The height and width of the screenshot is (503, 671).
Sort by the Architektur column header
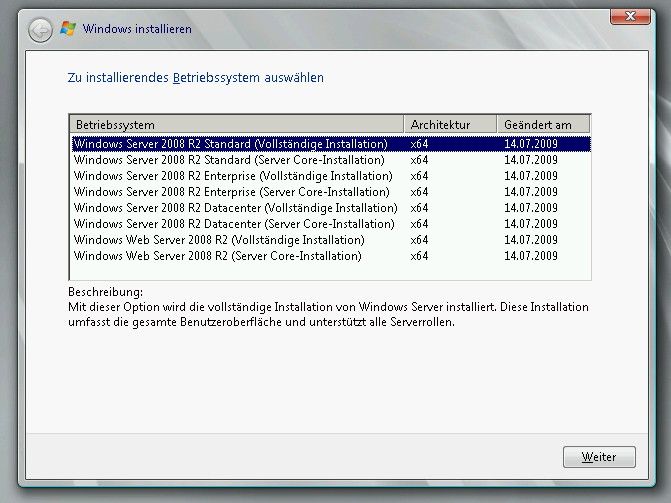(450, 125)
